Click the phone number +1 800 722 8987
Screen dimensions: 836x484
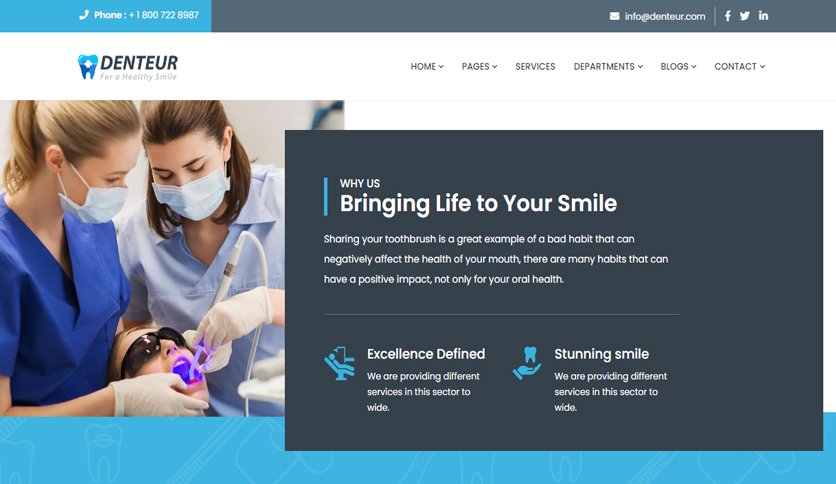tap(163, 15)
